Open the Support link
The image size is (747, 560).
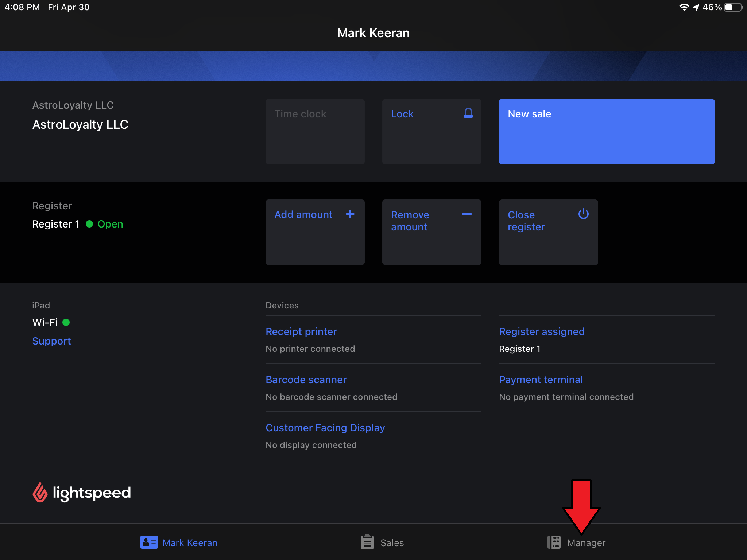coord(51,341)
